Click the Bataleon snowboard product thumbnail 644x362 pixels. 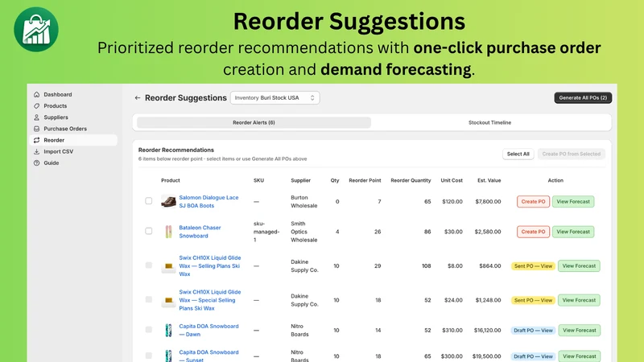168,232
